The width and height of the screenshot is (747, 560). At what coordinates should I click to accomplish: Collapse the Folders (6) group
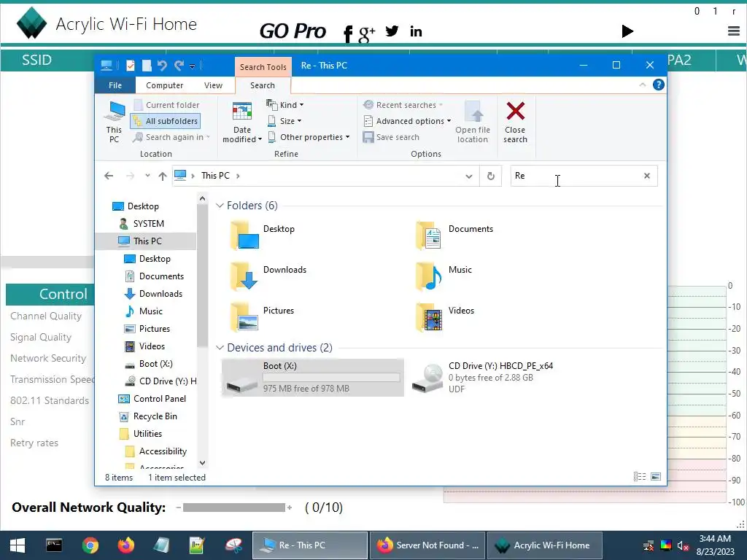click(220, 205)
